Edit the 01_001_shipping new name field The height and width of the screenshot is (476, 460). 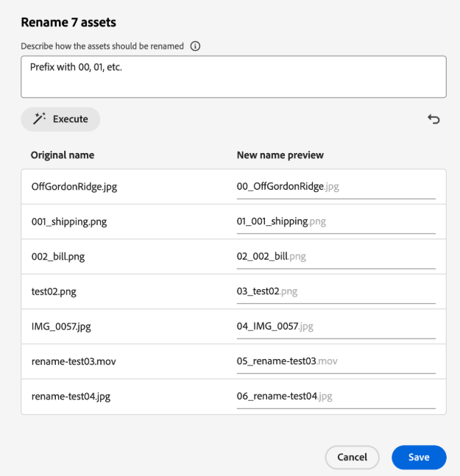[x=336, y=221]
